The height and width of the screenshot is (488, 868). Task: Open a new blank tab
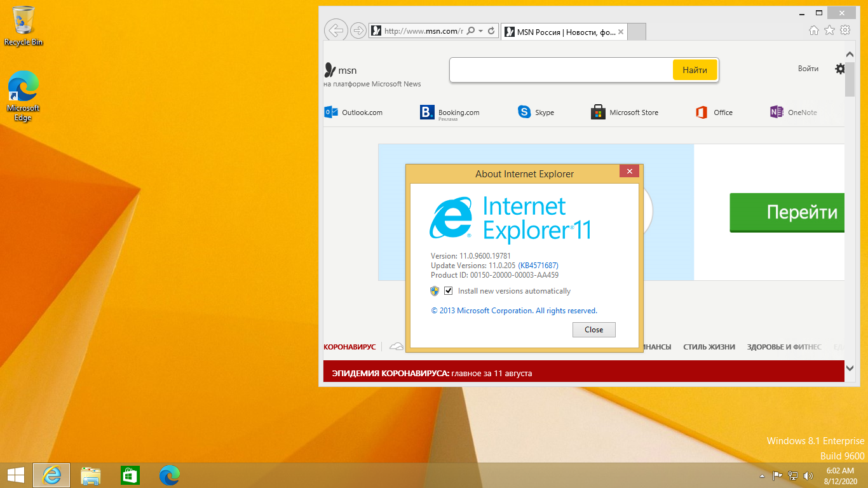click(x=637, y=32)
